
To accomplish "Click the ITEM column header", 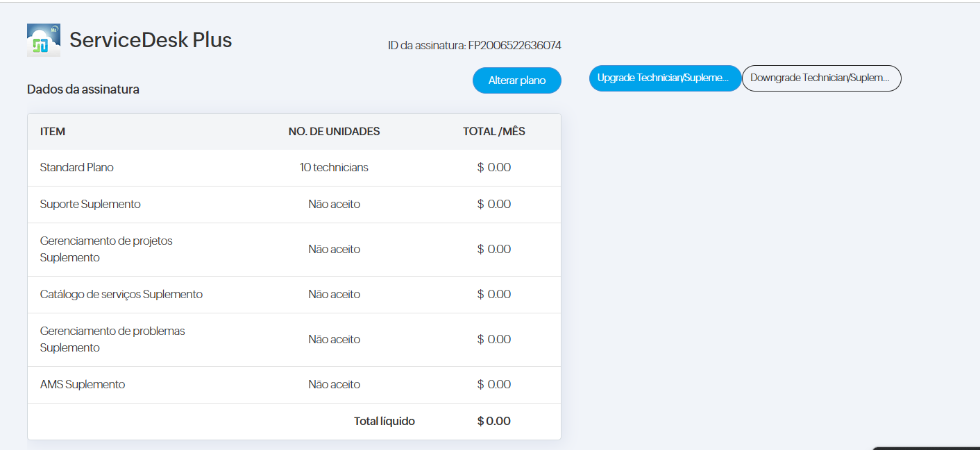I will click(x=53, y=132).
